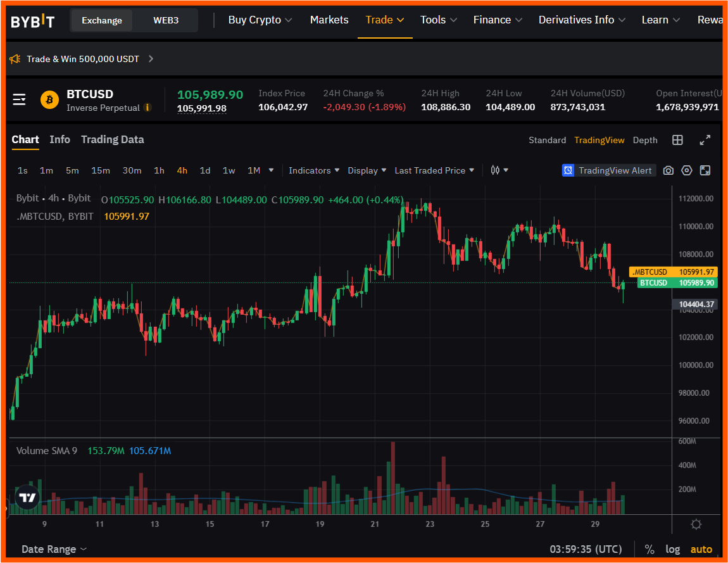Switch to Exchange mode
728x563 pixels.
click(102, 20)
